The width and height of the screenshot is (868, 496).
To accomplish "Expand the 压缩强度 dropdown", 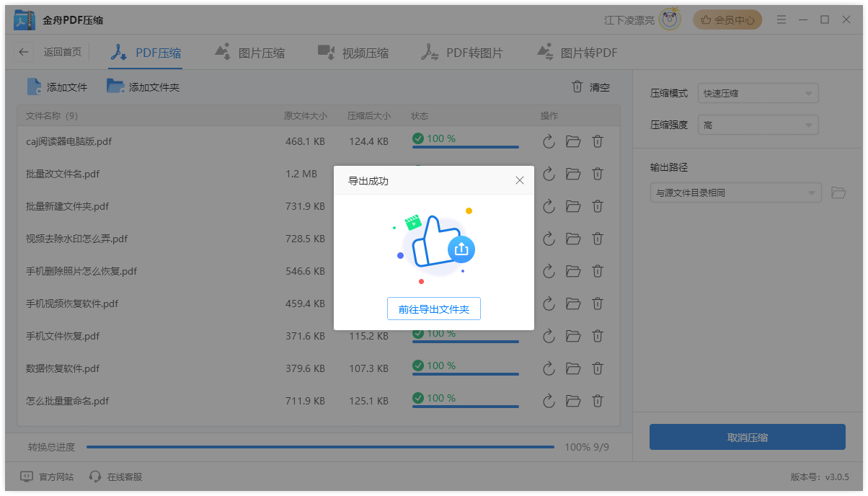I will point(758,125).
